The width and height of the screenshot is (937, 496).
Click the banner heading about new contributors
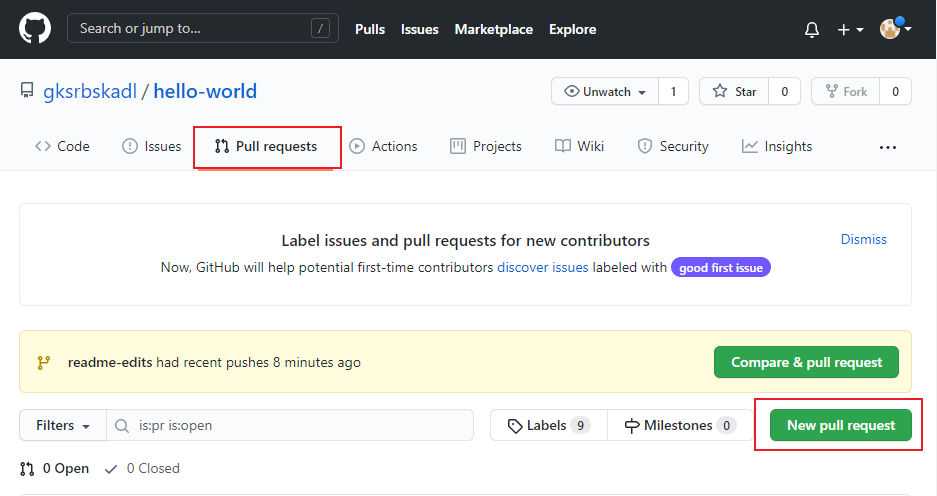(466, 240)
